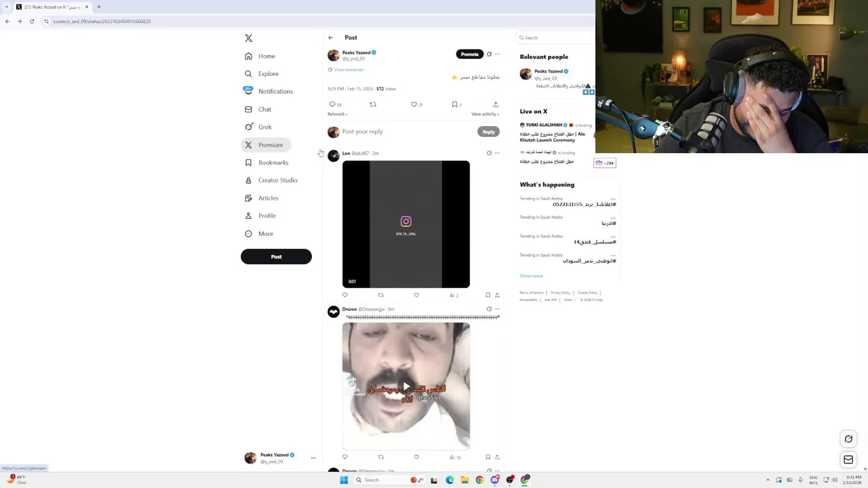Share Dnooo's video reply
The height and width of the screenshot is (488, 868).
497,457
